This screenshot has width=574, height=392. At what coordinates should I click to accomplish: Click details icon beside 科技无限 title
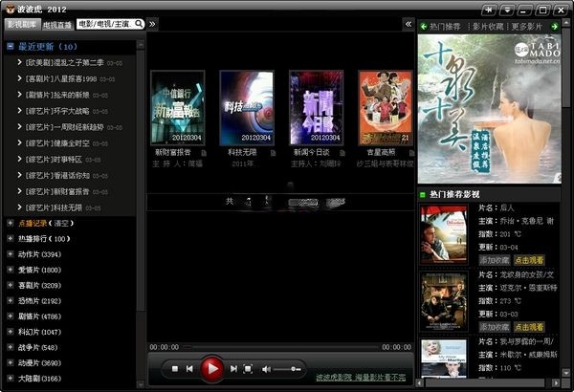[x=273, y=153]
